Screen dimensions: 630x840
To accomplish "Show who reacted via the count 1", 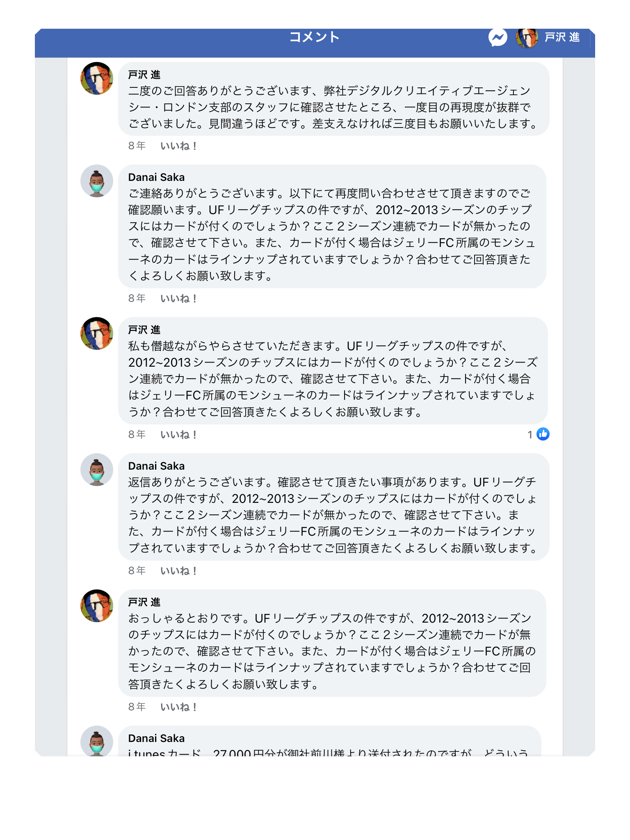I will [530, 435].
